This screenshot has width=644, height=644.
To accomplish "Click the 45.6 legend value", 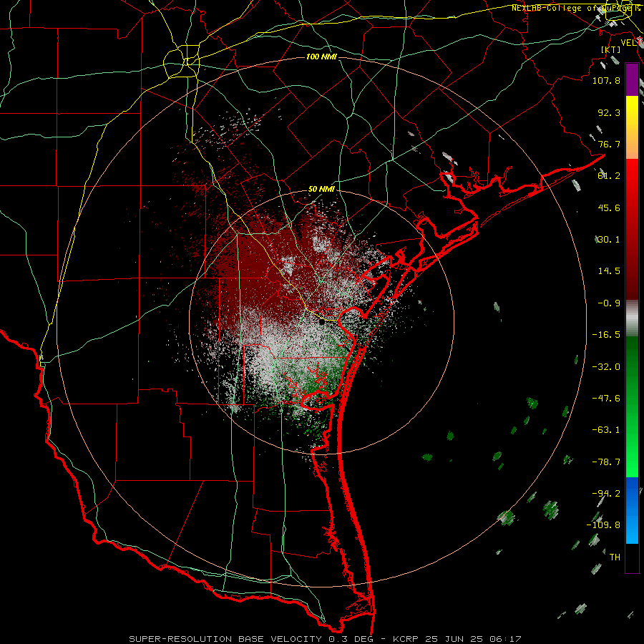I will pyautogui.click(x=609, y=208).
